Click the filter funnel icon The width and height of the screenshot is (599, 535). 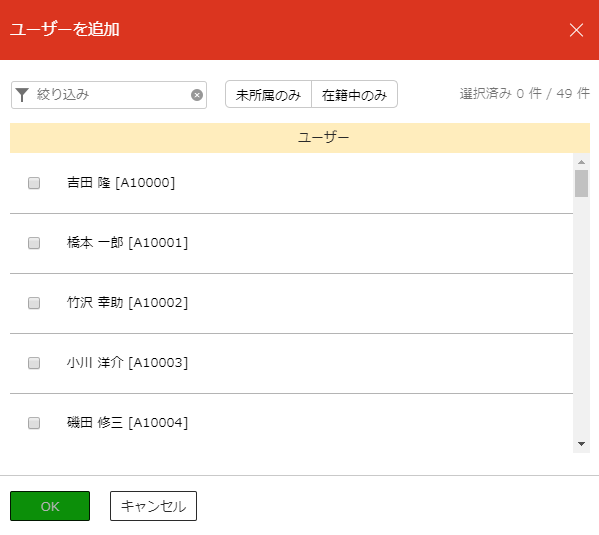click(x=22, y=95)
